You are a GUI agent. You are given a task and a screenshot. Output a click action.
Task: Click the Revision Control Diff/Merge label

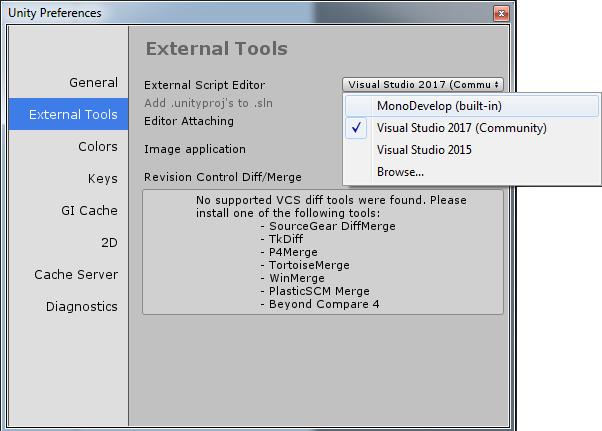pyautogui.click(x=223, y=177)
